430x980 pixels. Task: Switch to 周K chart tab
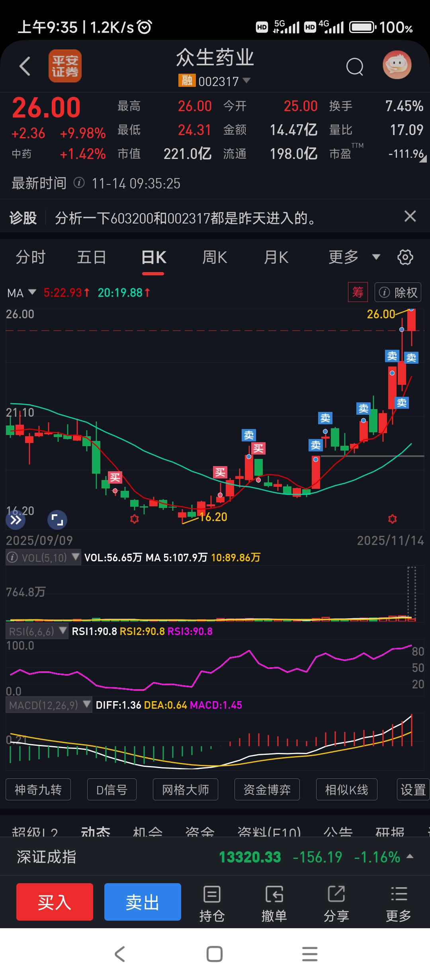coord(215,257)
